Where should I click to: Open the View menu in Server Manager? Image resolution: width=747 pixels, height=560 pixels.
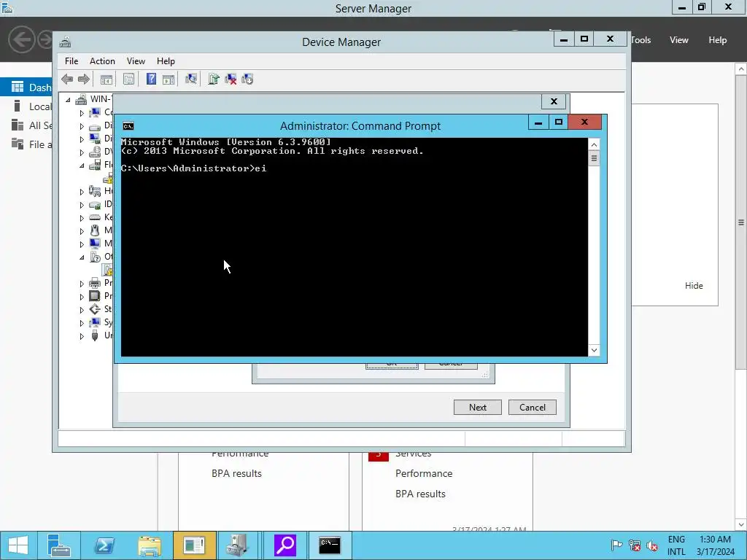coord(679,40)
